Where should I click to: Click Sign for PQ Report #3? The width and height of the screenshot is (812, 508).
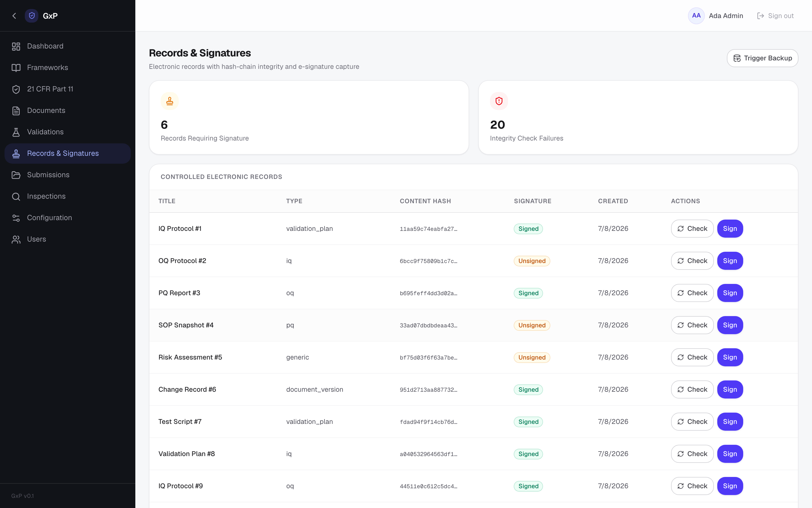pos(730,293)
